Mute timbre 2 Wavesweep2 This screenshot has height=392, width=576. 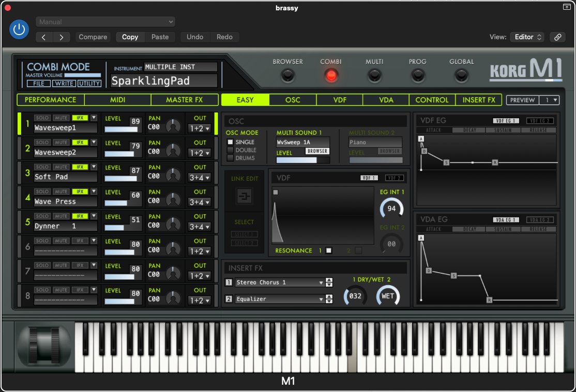[x=61, y=143]
